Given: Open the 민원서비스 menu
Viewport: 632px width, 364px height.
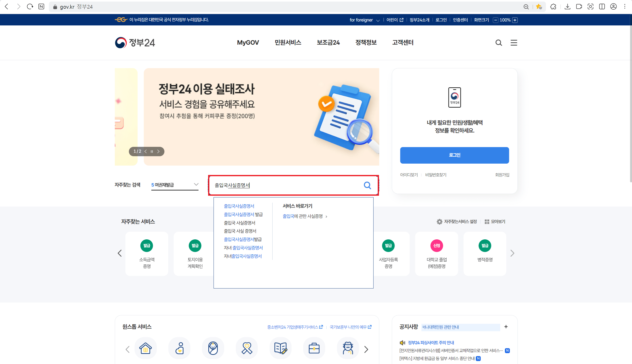Looking at the screenshot, I should click(x=288, y=42).
